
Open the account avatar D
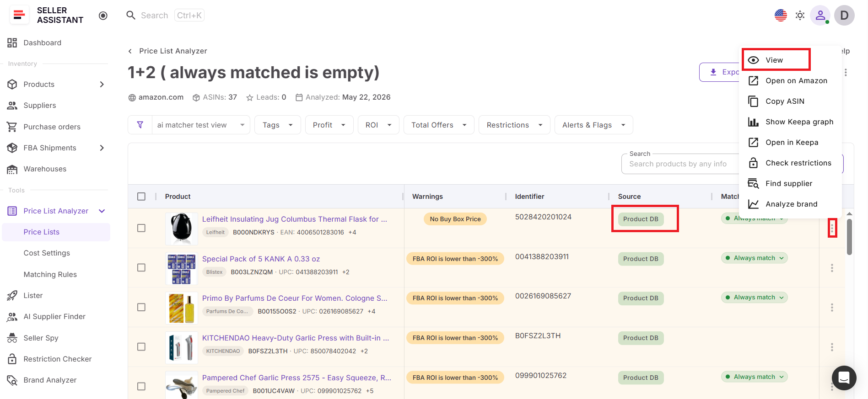pyautogui.click(x=844, y=15)
